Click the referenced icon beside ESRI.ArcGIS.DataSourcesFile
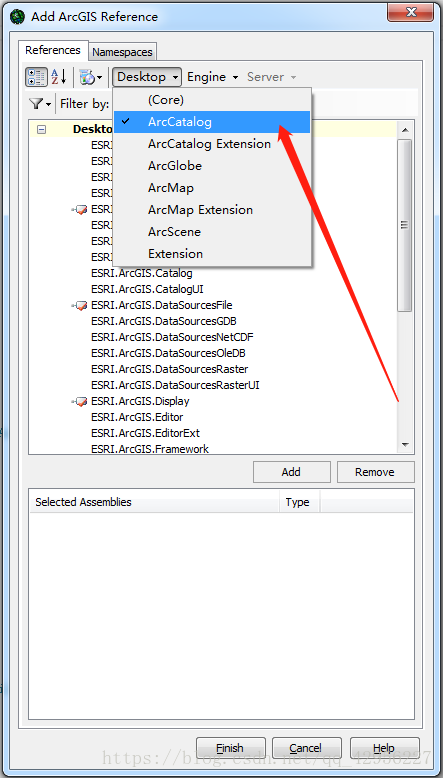 coord(79,306)
